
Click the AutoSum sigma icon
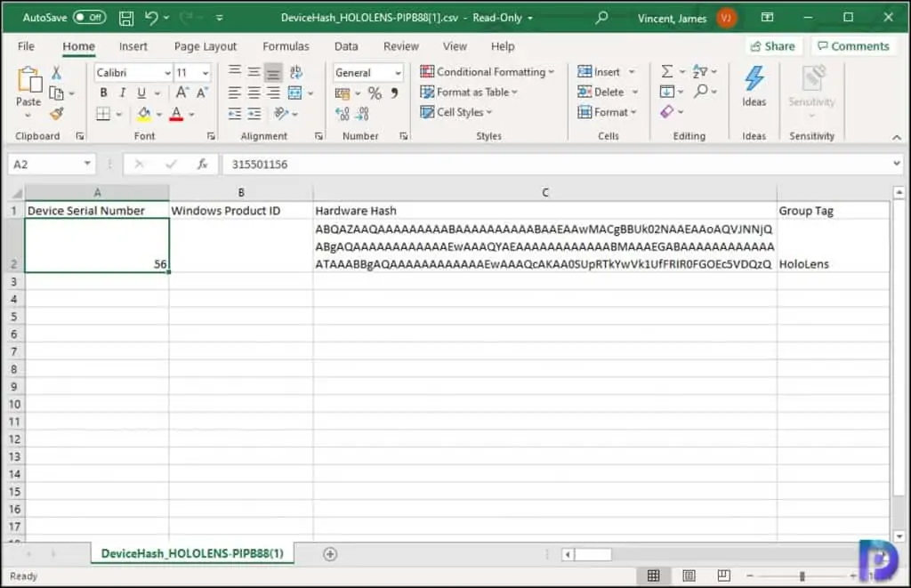pyautogui.click(x=667, y=71)
